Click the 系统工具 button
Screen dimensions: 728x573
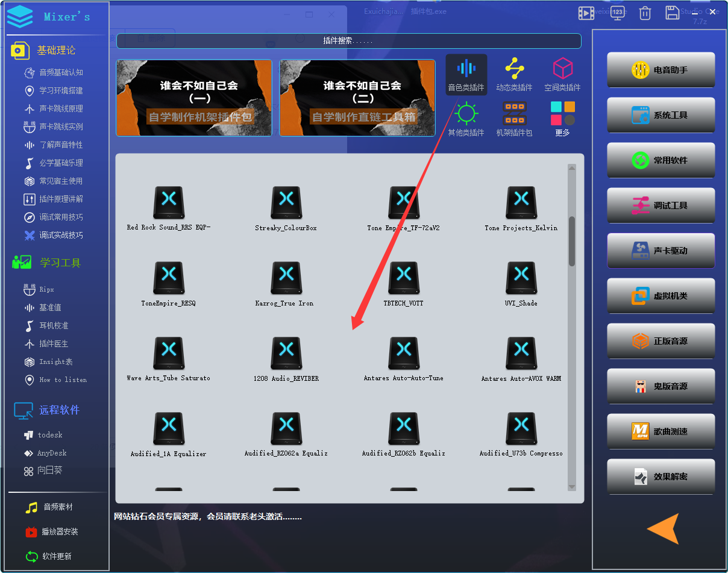661,115
